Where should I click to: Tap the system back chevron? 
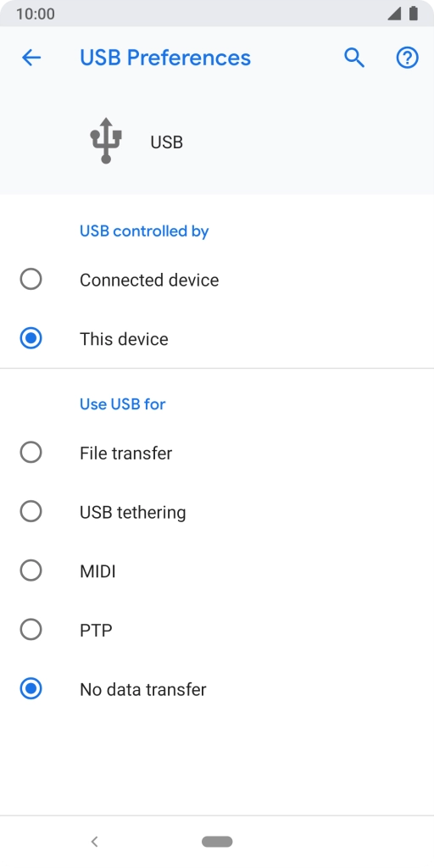(95, 842)
